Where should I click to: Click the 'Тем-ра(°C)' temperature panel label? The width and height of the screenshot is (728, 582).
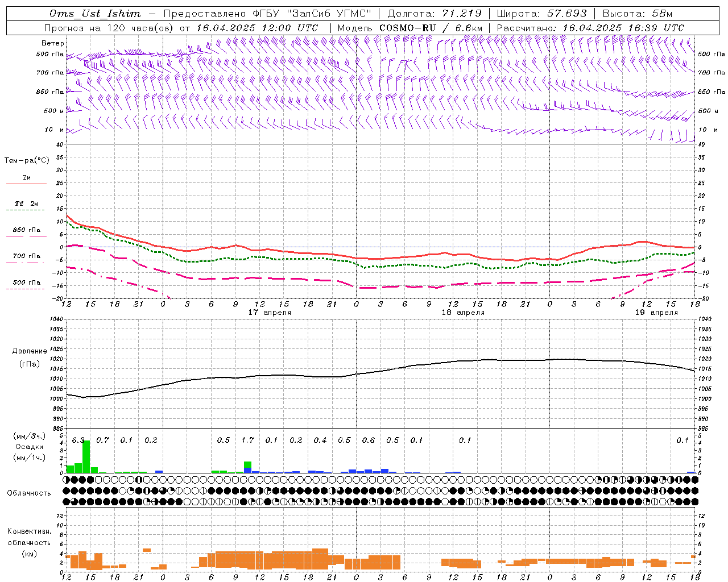[27, 161]
